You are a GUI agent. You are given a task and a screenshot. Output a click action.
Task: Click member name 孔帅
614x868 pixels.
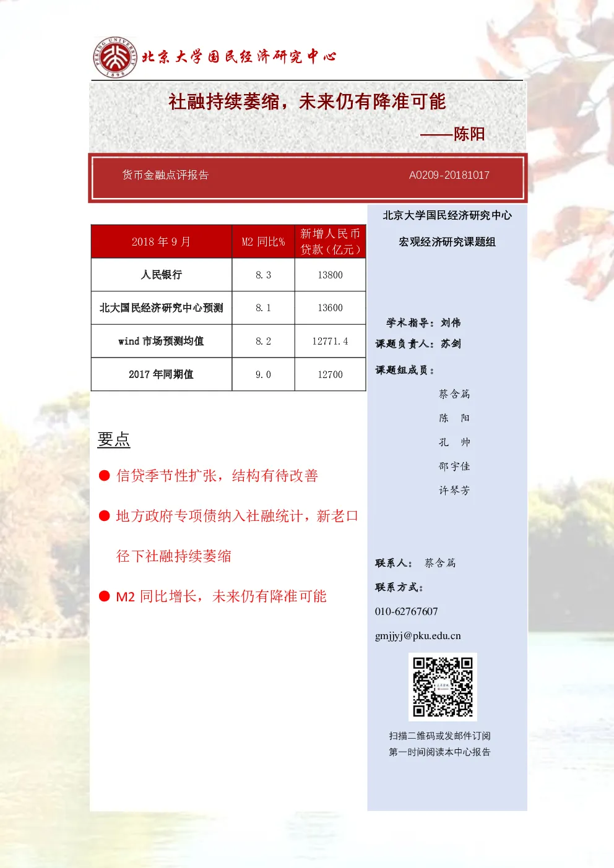coord(454,442)
